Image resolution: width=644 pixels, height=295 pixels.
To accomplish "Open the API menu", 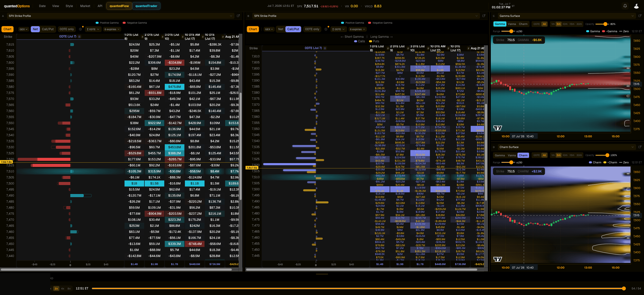I will coord(100,6).
